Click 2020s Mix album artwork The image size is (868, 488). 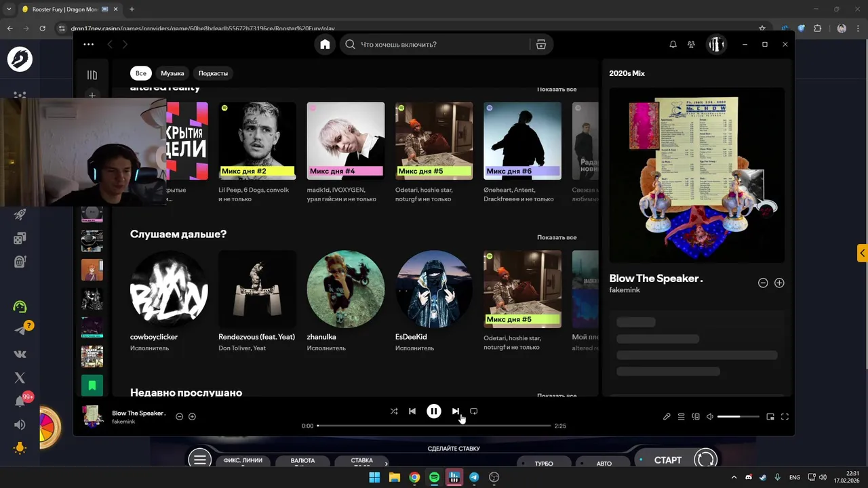click(x=697, y=175)
